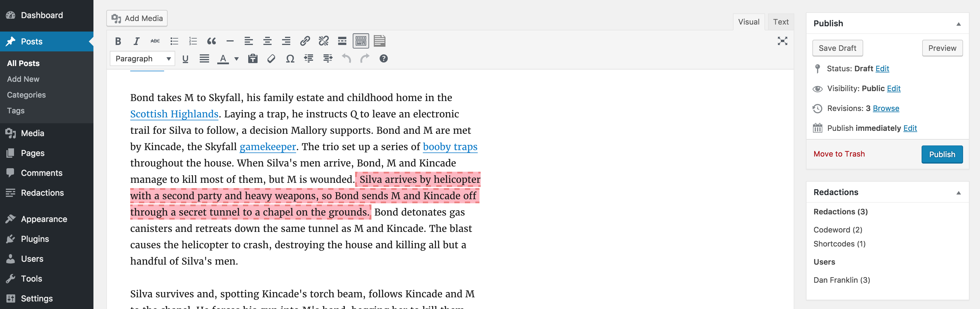Redo the last edit
The image size is (980, 309).
[365, 59]
